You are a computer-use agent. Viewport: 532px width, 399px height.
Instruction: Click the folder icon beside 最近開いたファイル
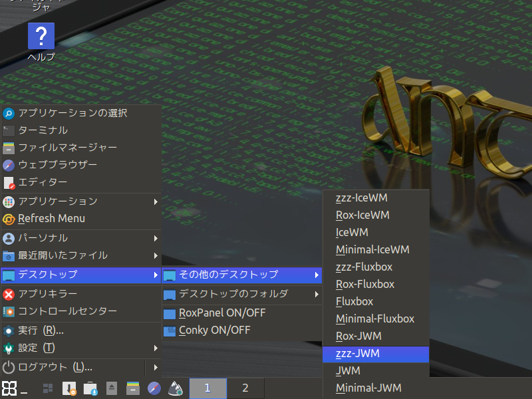tap(9, 256)
